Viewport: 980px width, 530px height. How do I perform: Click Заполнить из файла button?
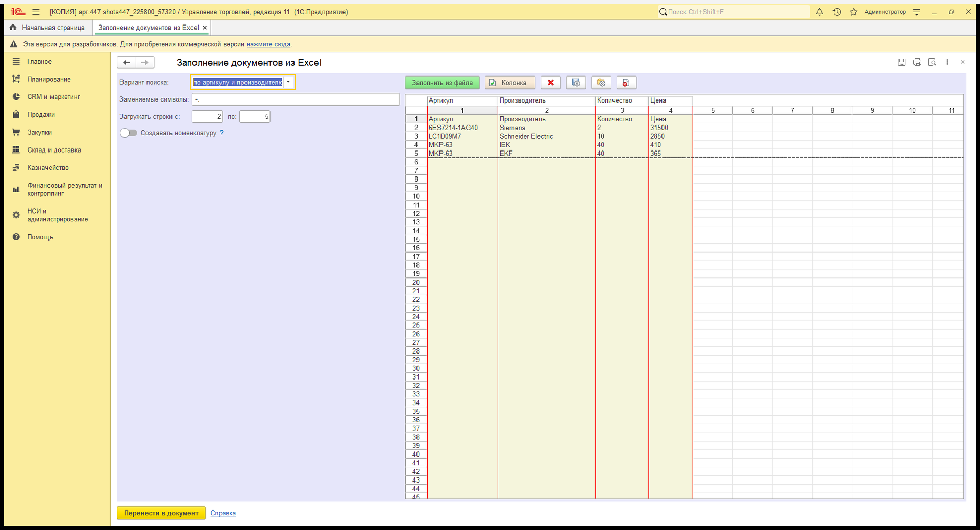point(443,83)
